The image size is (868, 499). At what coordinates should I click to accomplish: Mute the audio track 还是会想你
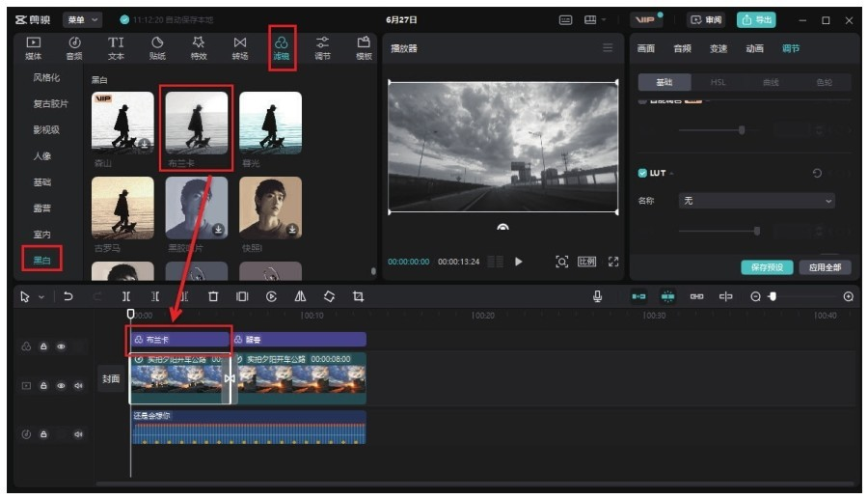79,434
